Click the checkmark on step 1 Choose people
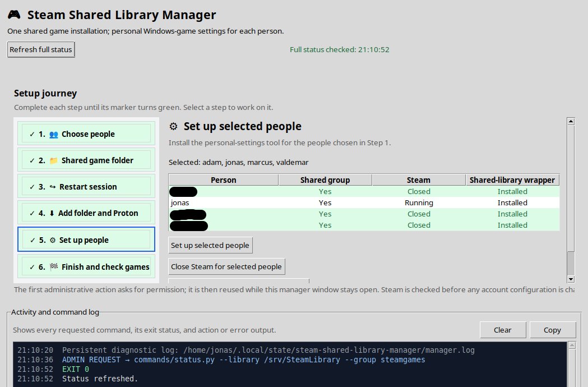588x387 pixels. 32,135
